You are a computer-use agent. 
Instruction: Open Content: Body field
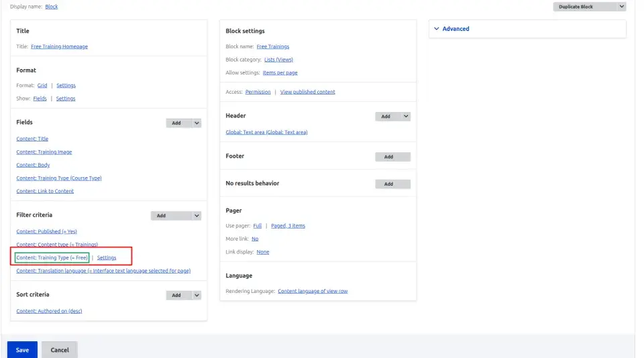[33, 165]
